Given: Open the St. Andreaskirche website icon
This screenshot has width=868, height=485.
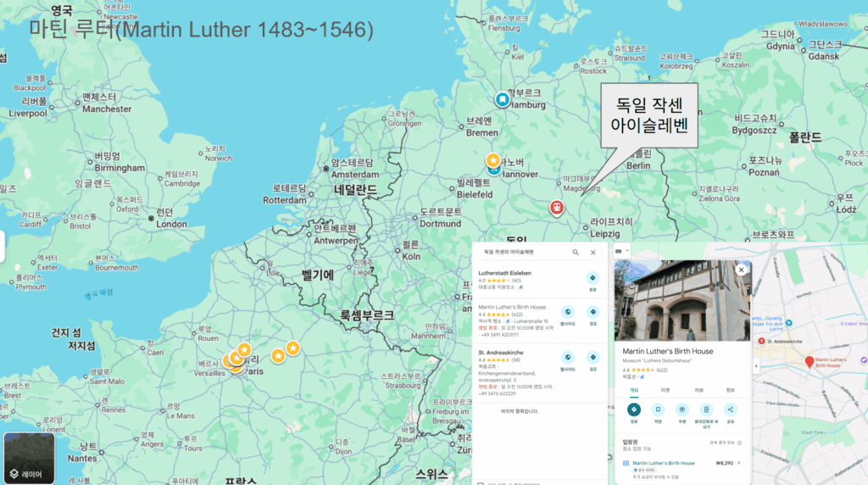Looking at the screenshot, I should click(567, 358).
